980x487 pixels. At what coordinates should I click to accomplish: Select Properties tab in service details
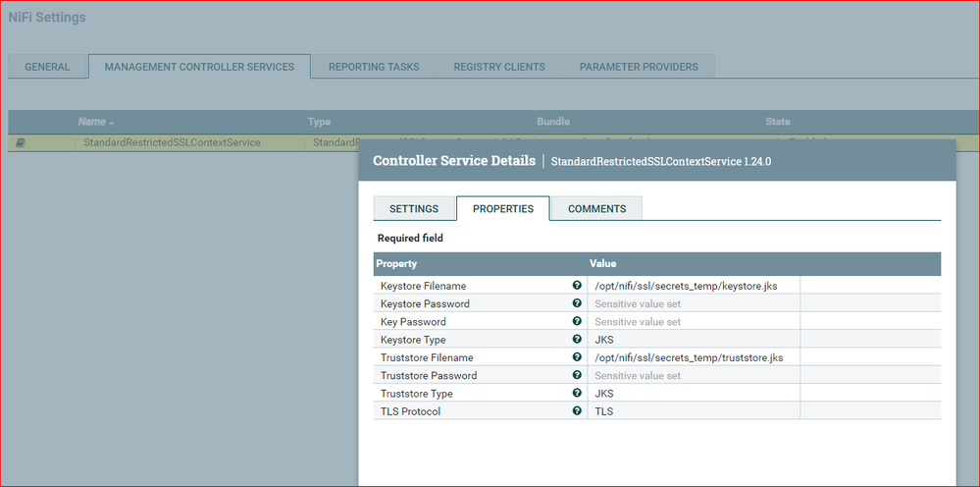tap(503, 209)
